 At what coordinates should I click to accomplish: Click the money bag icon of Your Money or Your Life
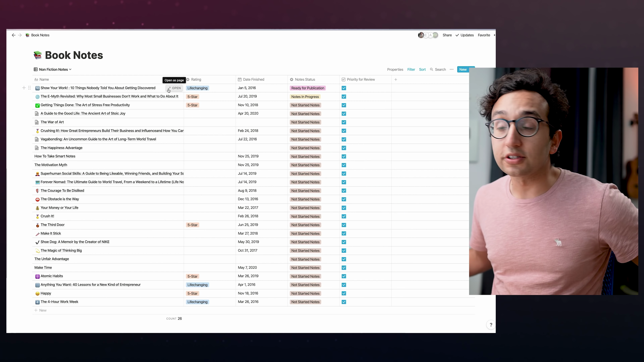tap(38, 208)
